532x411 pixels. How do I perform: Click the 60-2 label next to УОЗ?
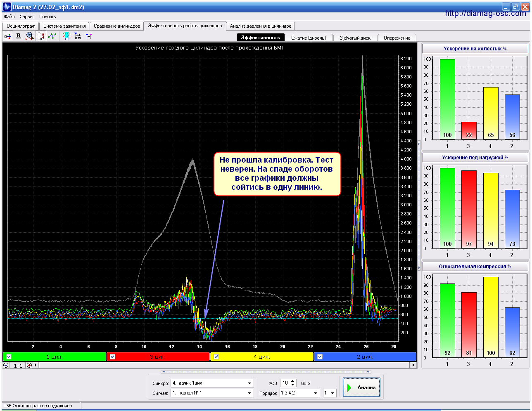[306, 383]
